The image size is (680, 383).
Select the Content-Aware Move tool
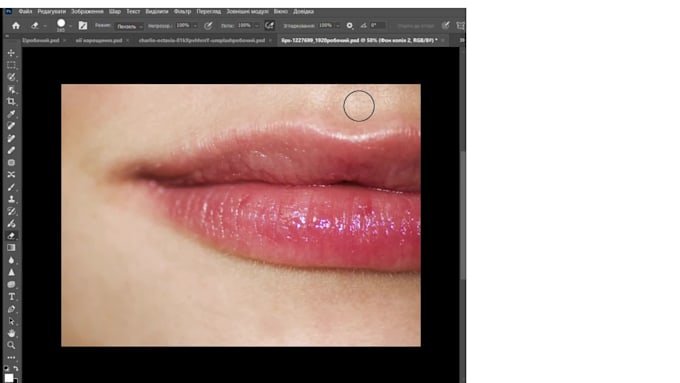point(11,174)
